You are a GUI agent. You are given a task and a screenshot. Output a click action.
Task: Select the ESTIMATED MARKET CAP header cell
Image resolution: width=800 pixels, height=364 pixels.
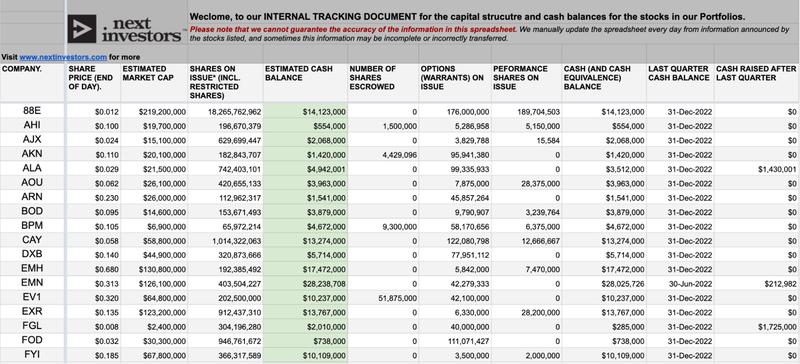coord(154,83)
